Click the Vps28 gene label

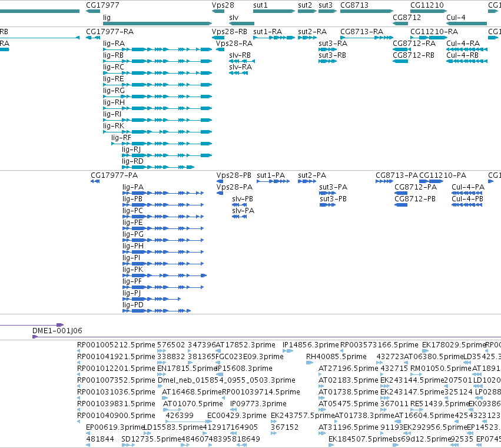(223, 5)
